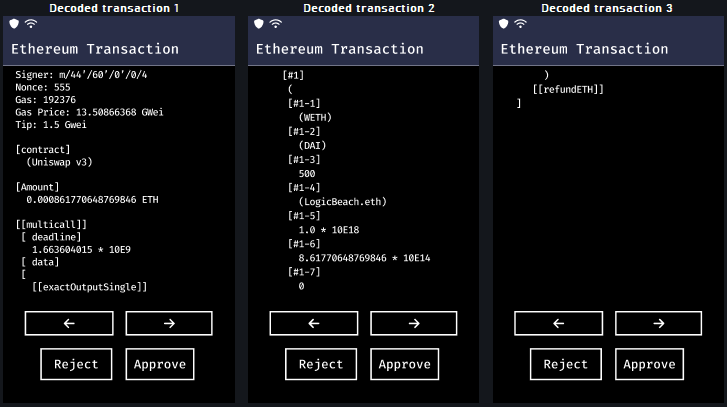Click shield icon in decoded transaction 3
Viewport: 727px width, 407px height.
click(x=503, y=23)
